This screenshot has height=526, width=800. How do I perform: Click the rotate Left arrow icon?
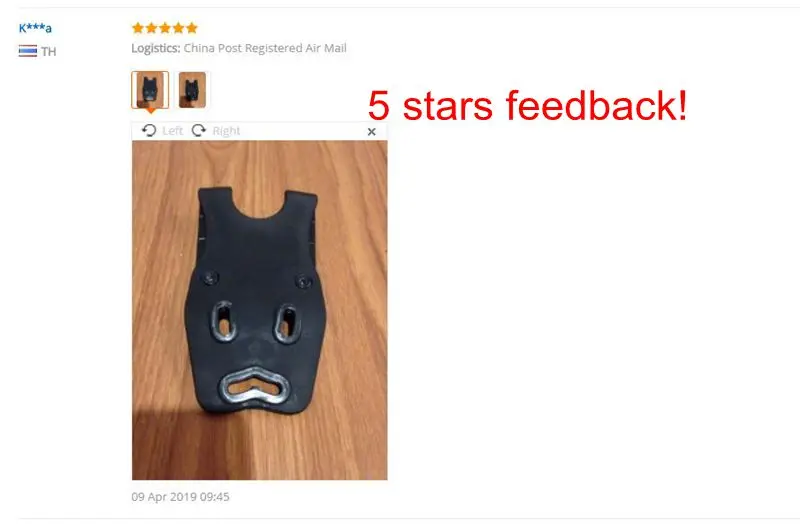click(149, 131)
